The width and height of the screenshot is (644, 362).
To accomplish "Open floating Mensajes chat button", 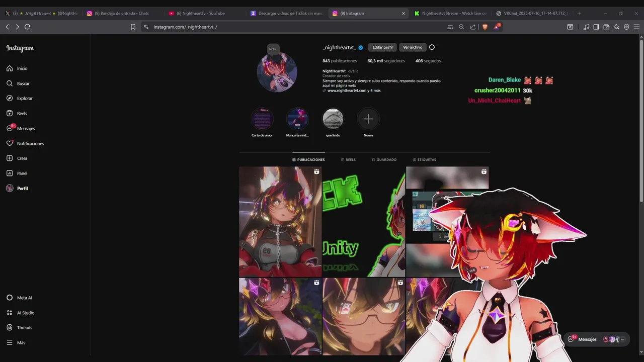I will pyautogui.click(x=596, y=339).
